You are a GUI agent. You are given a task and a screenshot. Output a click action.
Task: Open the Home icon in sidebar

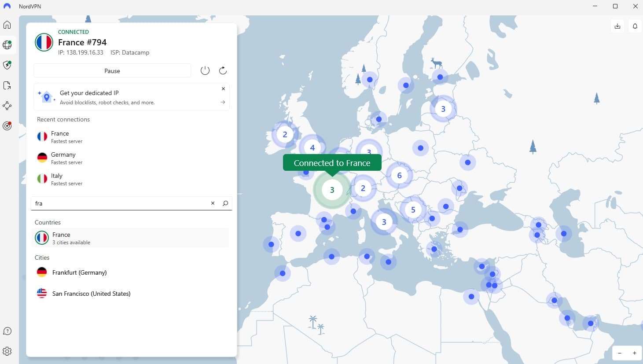tap(7, 25)
